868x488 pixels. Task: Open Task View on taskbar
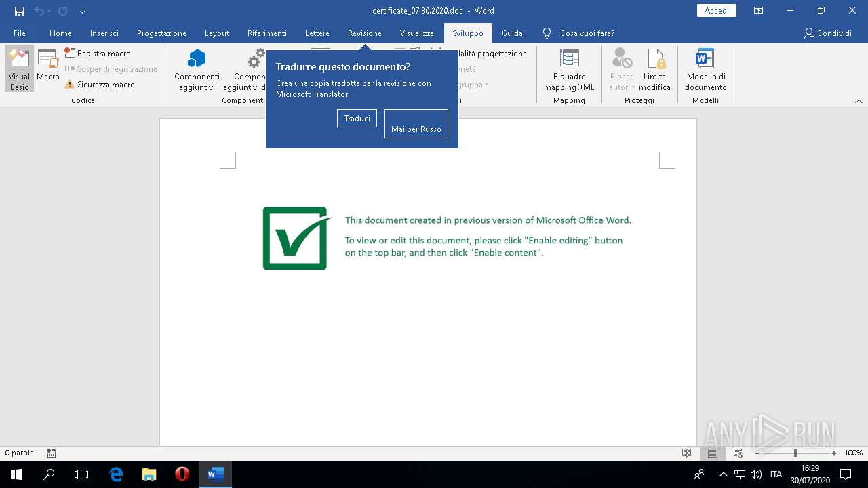(x=81, y=474)
